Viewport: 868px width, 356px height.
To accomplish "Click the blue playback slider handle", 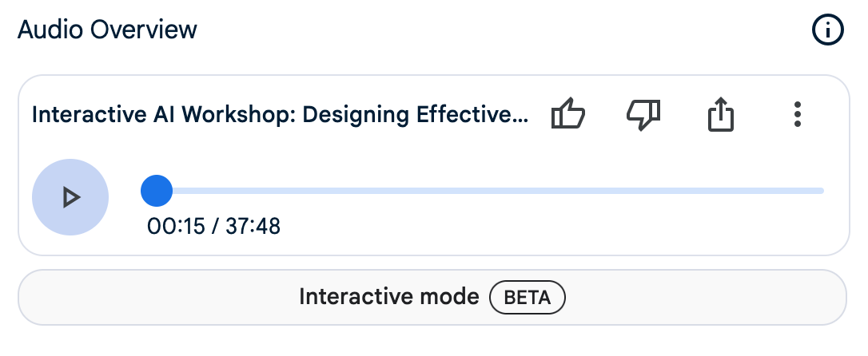I will tap(157, 191).
